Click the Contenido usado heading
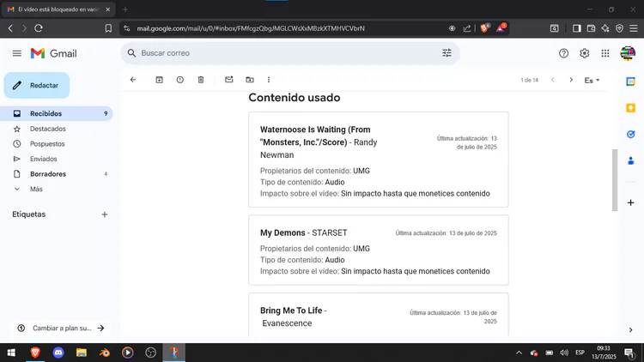644x362 pixels. [295, 98]
